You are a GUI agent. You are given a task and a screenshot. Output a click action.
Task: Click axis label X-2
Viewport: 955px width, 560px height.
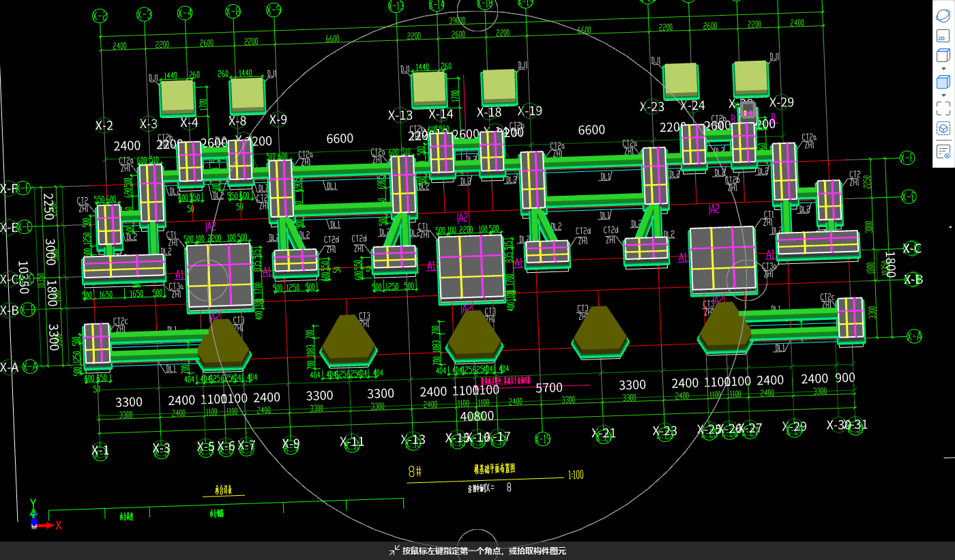pyautogui.click(x=104, y=126)
